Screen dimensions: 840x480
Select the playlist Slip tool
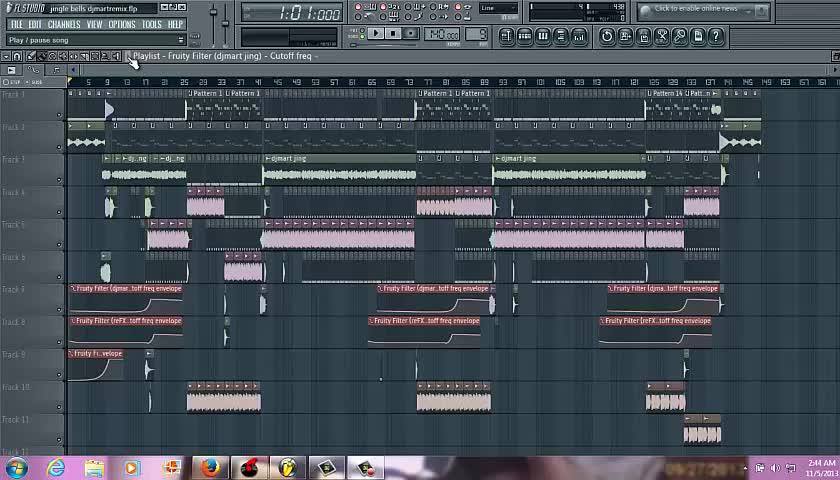[74, 56]
